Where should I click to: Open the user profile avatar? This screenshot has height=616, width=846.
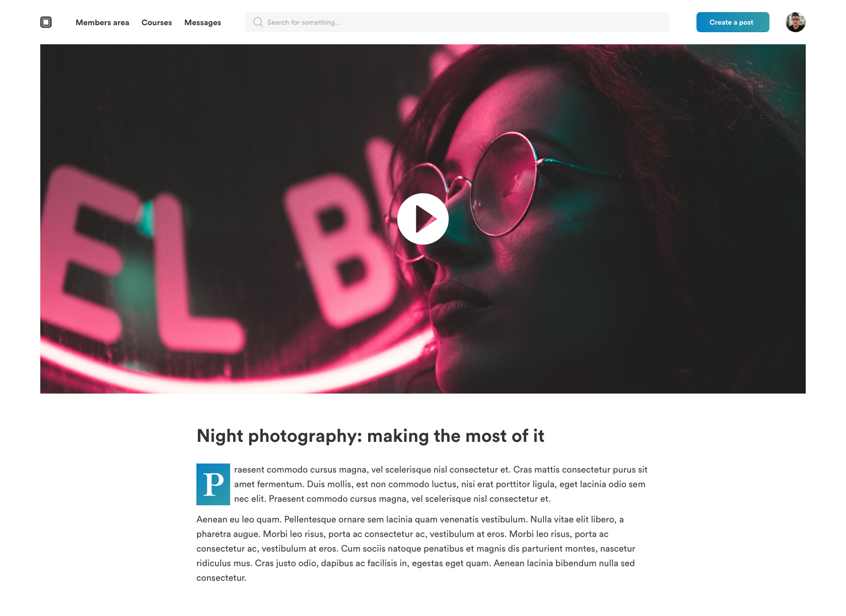[796, 22]
